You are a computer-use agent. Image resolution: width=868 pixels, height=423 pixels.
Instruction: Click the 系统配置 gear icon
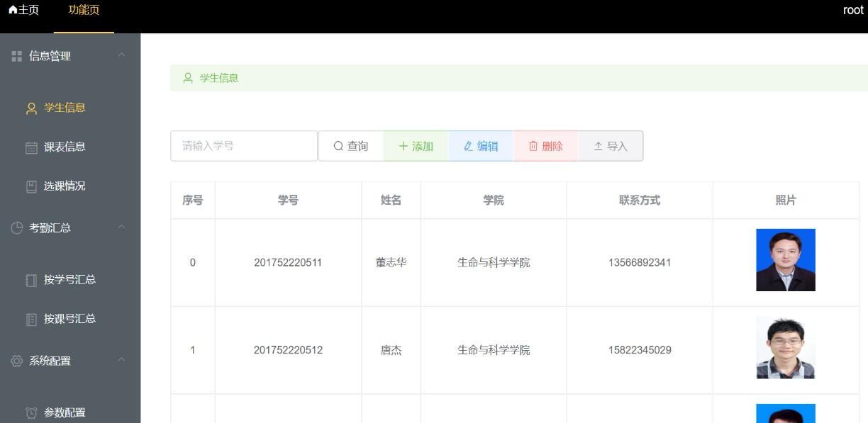pos(17,361)
